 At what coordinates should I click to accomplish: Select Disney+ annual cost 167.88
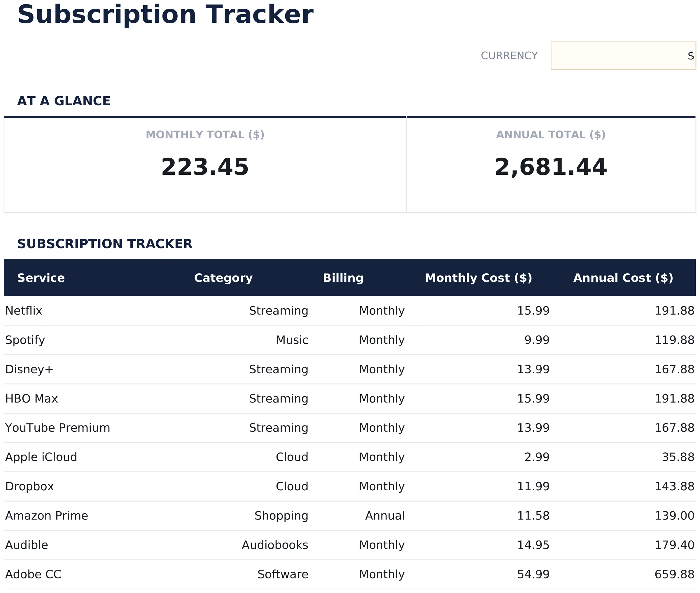tap(674, 370)
